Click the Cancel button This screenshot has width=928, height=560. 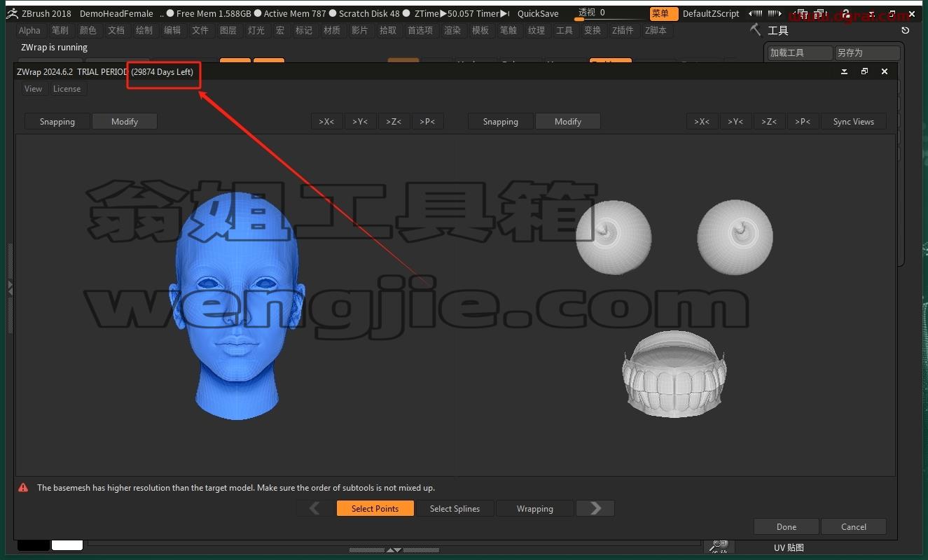854,526
